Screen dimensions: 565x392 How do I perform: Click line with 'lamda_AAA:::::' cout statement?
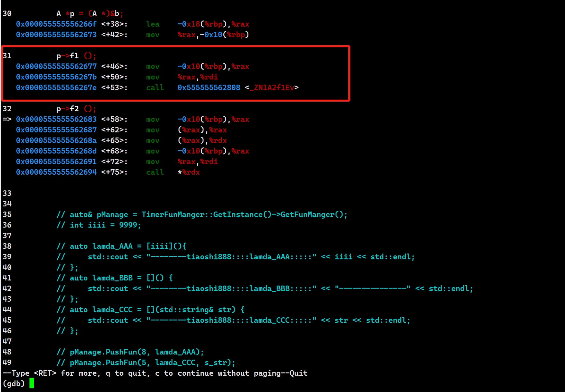[236, 257]
